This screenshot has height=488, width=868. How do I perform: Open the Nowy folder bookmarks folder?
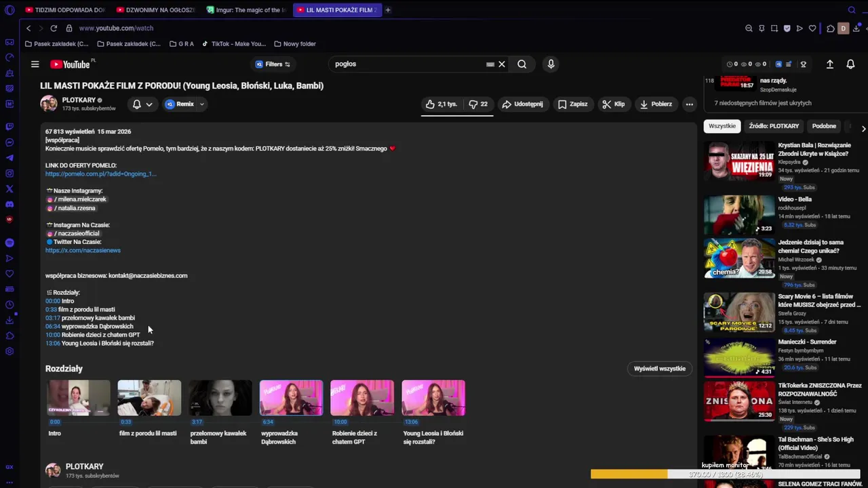(x=296, y=44)
